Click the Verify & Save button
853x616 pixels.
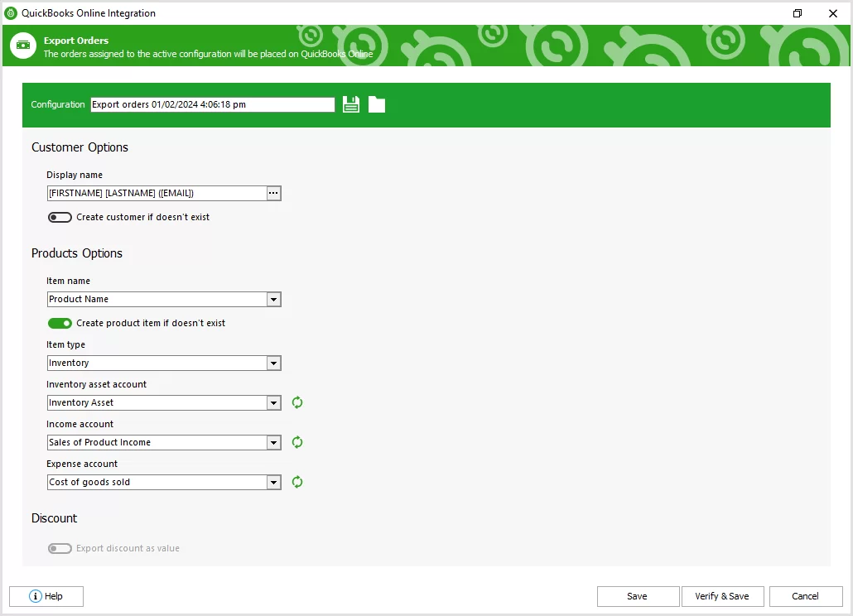tap(722, 596)
